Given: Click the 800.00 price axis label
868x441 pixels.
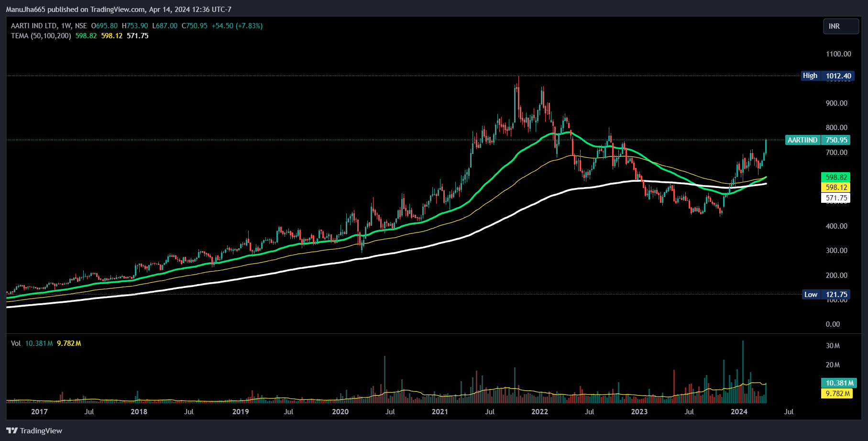Looking at the screenshot, I should pyautogui.click(x=836, y=128).
